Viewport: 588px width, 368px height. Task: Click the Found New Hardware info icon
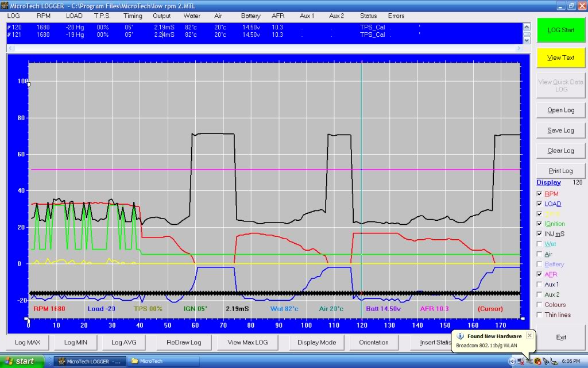pyautogui.click(x=460, y=336)
